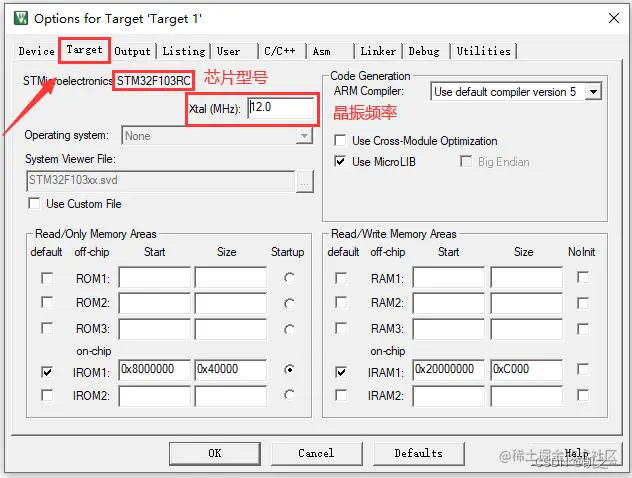Go to the Listing tab

click(x=184, y=52)
